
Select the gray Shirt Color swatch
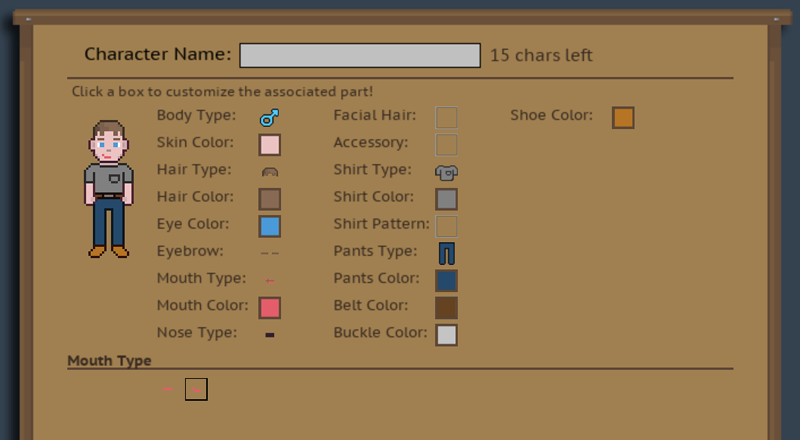pyautogui.click(x=446, y=199)
